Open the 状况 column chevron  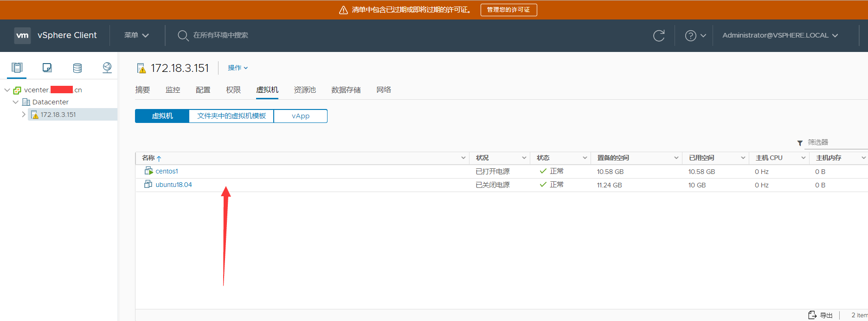pyautogui.click(x=524, y=158)
